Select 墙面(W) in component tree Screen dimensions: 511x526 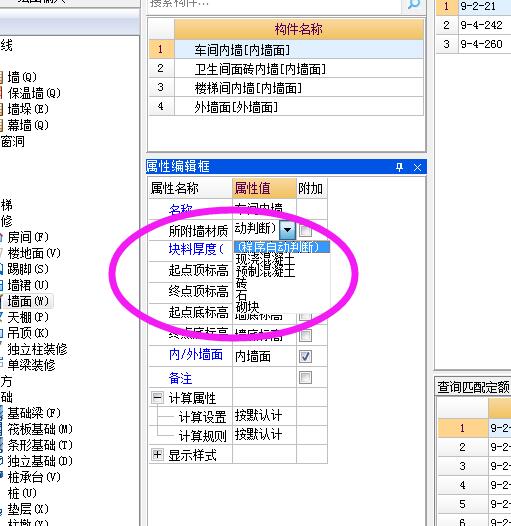click(28, 301)
